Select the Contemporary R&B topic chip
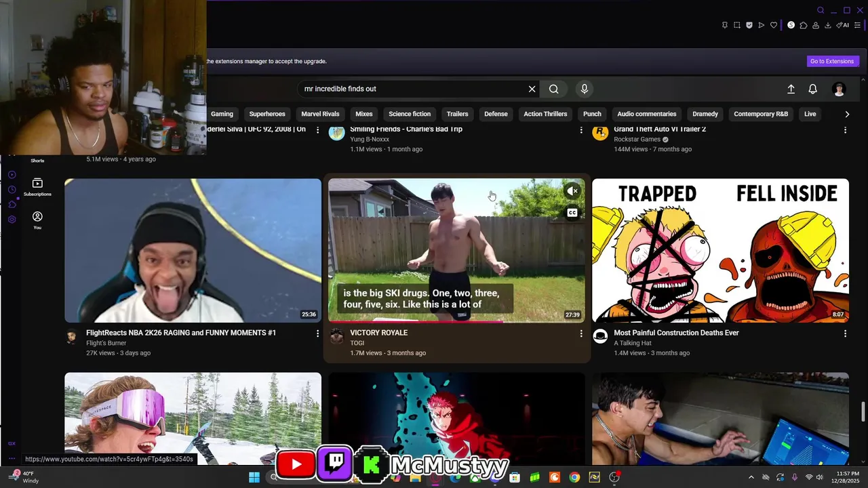 tap(761, 114)
